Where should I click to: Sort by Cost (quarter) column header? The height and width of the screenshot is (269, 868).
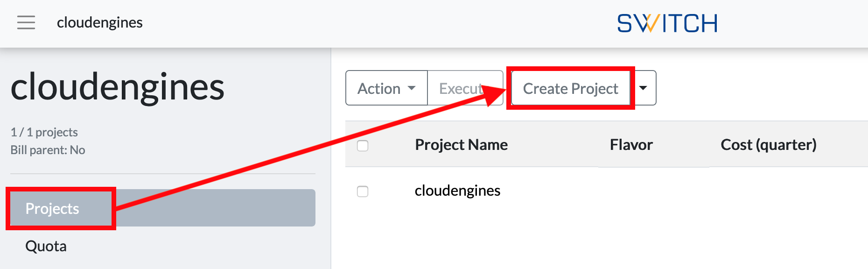769,145
